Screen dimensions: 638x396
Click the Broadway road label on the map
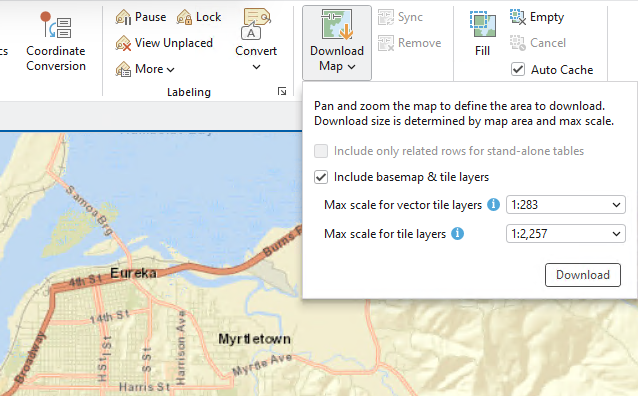coord(30,357)
